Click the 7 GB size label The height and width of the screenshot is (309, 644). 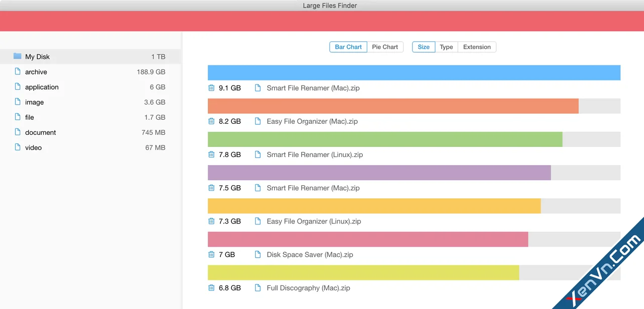click(227, 255)
